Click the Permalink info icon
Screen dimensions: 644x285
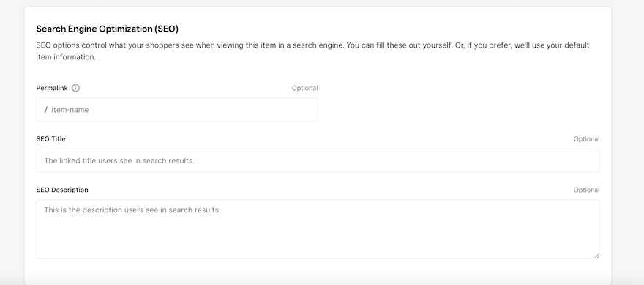click(x=75, y=88)
